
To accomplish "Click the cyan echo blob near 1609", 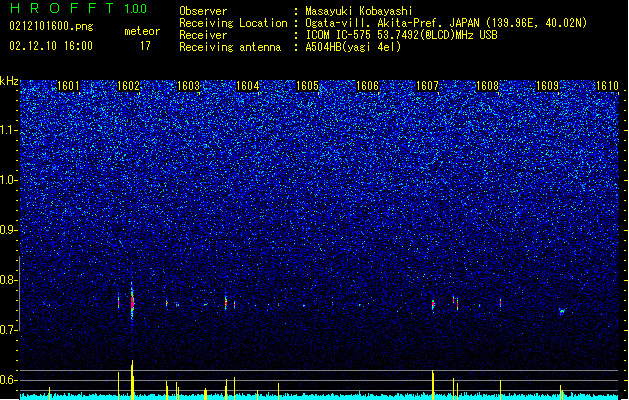I will click(x=562, y=311).
